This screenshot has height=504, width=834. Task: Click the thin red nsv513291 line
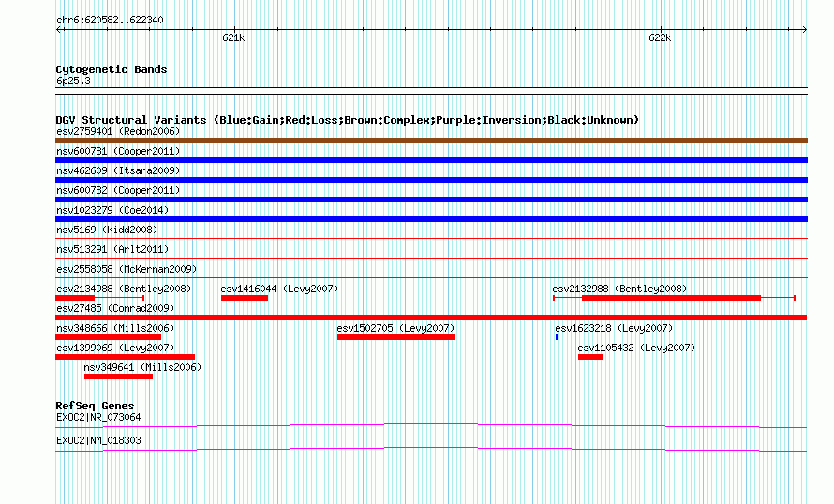point(431,258)
